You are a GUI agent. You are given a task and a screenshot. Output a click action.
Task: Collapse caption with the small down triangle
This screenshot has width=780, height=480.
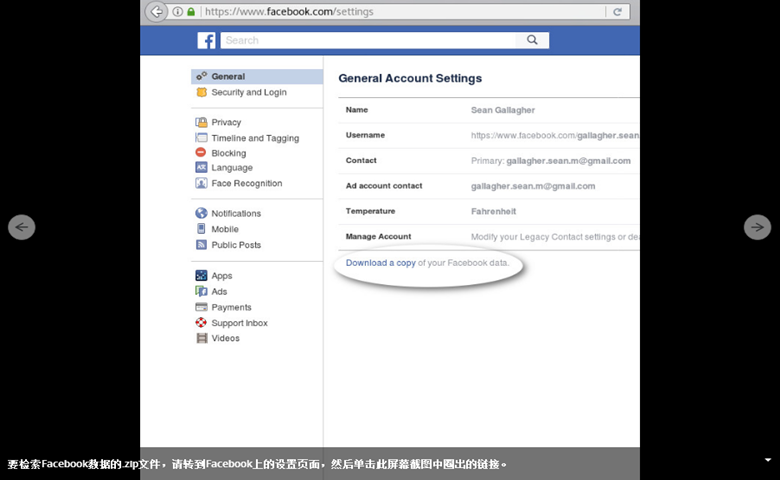tap(768, 460)
